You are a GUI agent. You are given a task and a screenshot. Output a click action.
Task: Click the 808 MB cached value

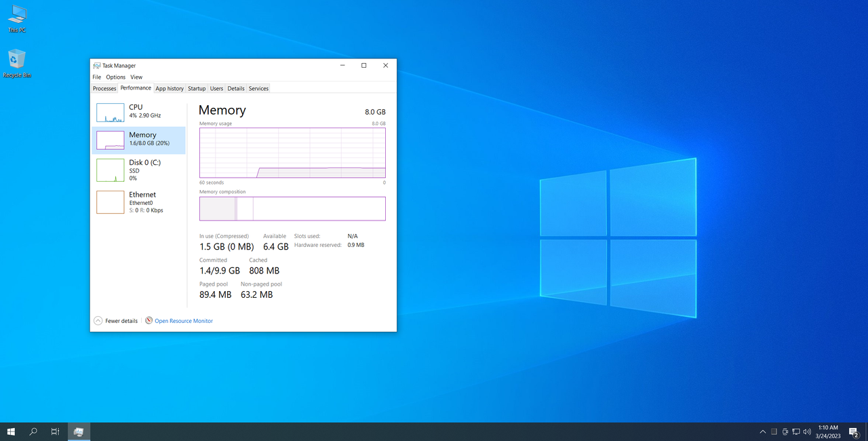point(264,271)
